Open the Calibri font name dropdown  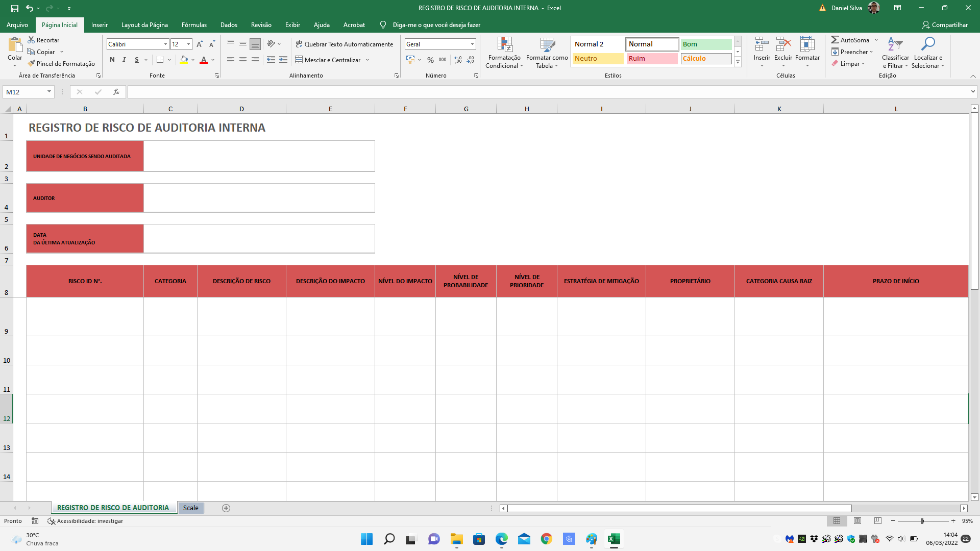(x=165, y=44)
